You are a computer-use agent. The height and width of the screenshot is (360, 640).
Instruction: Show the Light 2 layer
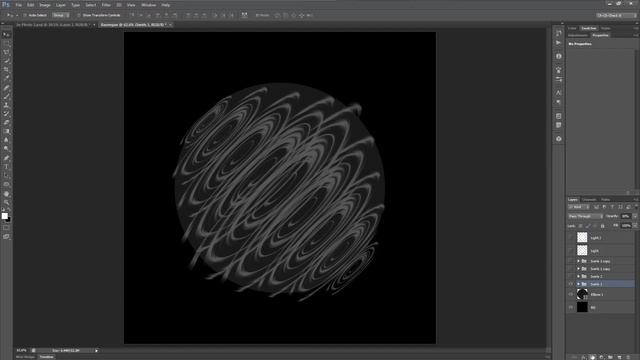(x=571, y=238)
